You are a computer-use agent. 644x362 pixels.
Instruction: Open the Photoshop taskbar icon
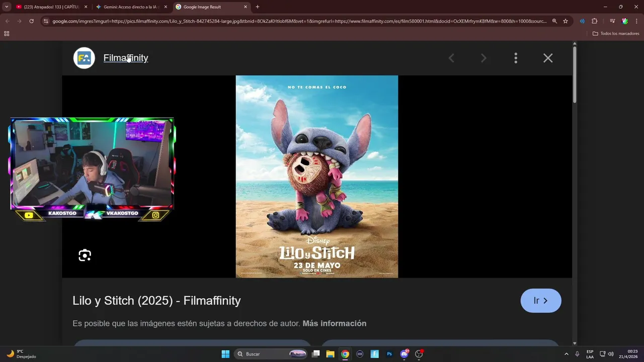click(389, 354)
